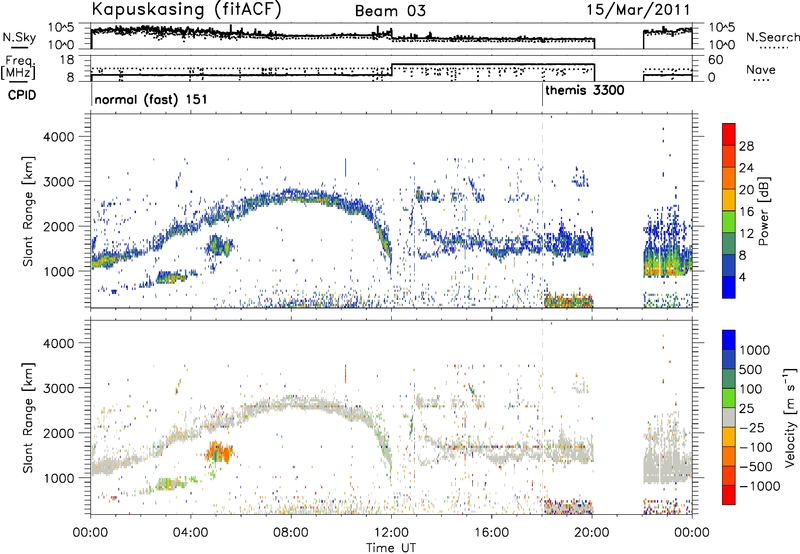Click the "16:00" time axis tick label
The height and width of the screenshot is (554, 800).
(492, 533)
